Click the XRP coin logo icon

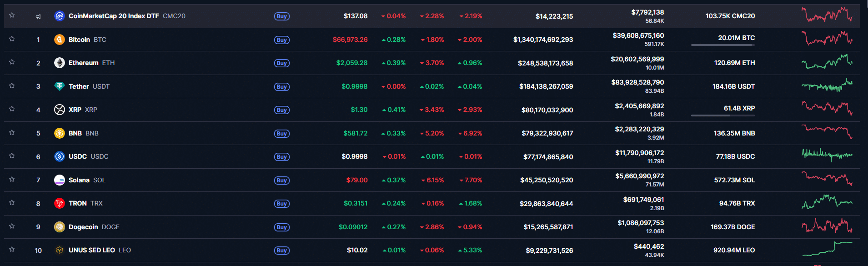(x=59, y=110)
